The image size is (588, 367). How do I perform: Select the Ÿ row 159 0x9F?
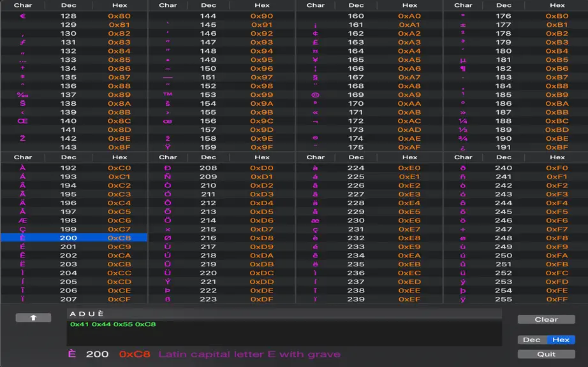tap(222, 147)
